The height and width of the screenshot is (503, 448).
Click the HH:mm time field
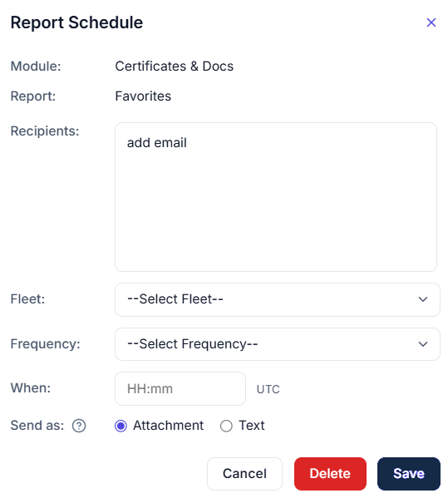180,389
